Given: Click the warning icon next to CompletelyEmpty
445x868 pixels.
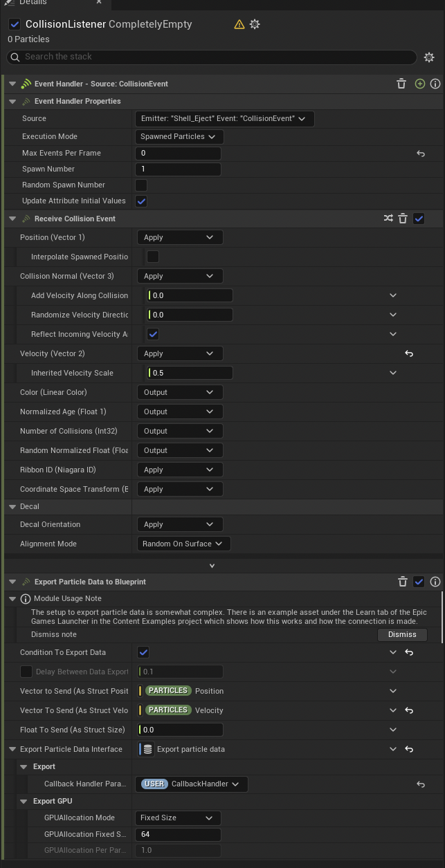Looking at the screenshot, I should click(x=239, y=24).
